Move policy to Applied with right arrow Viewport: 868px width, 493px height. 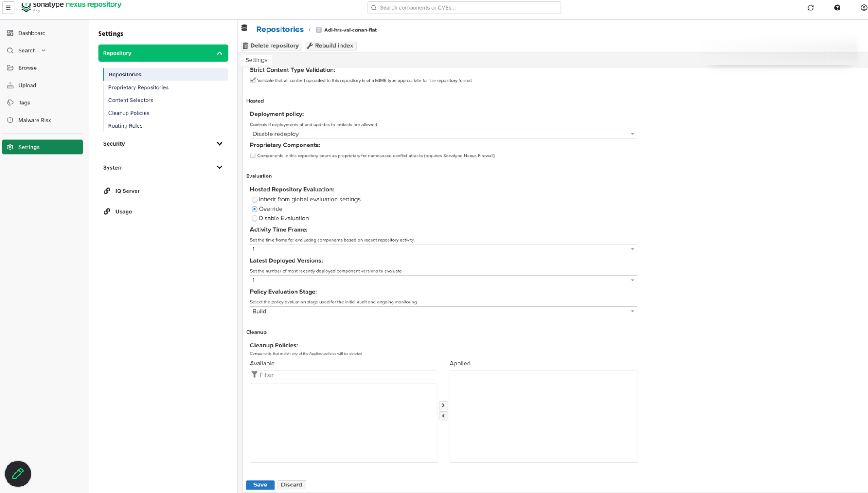pyautogui.click(x=443, y=406)
